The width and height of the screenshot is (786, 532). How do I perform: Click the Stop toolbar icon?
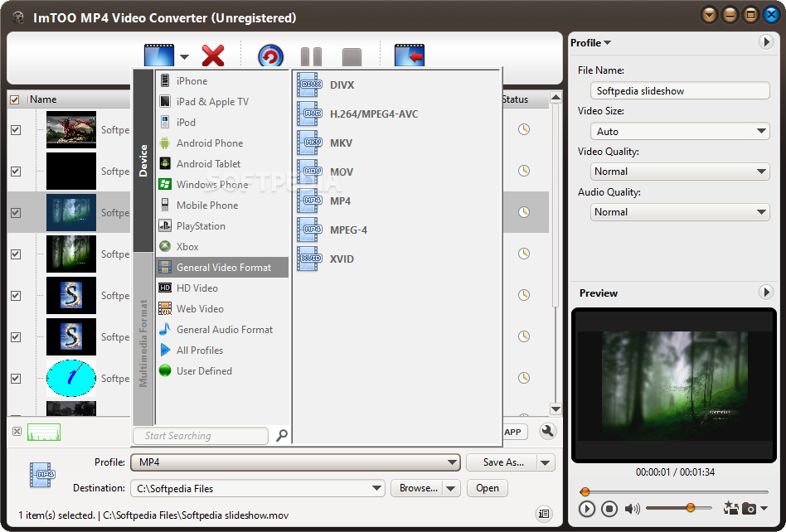coord(352,56)
